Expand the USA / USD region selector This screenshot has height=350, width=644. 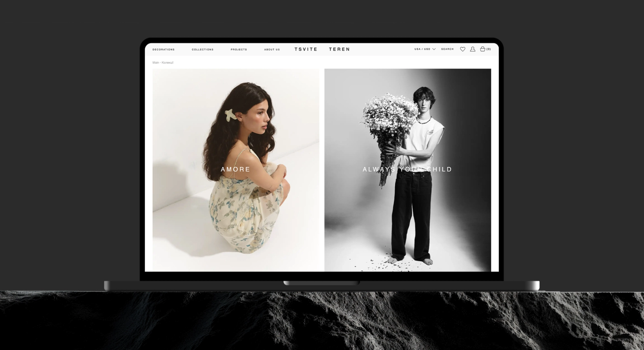[x=425, y=49]
